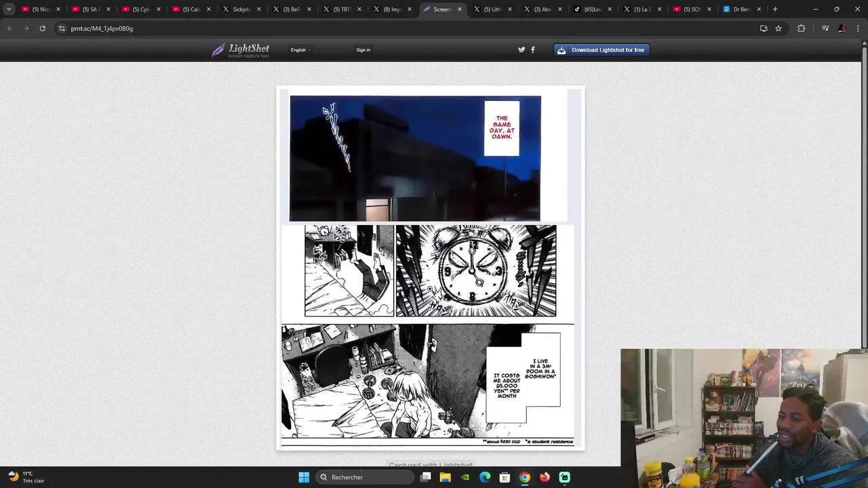Switch to the Sickydc X tab
Viewport: 868px width, 488px height.
point(241,9)
